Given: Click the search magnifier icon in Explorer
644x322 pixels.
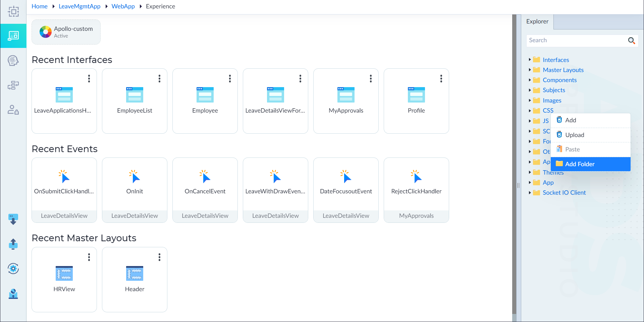Looking at the screenshot, I should tap(631, 41).
